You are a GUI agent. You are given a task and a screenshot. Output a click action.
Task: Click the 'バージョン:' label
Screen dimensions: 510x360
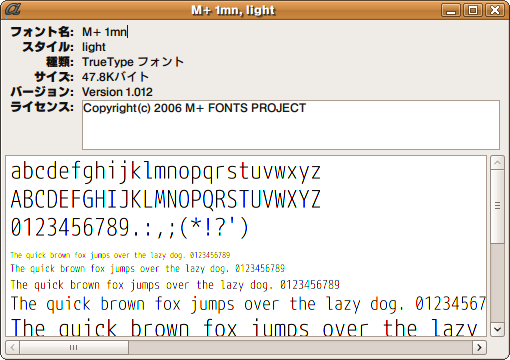pyautogui.click(x=42, y=92)
